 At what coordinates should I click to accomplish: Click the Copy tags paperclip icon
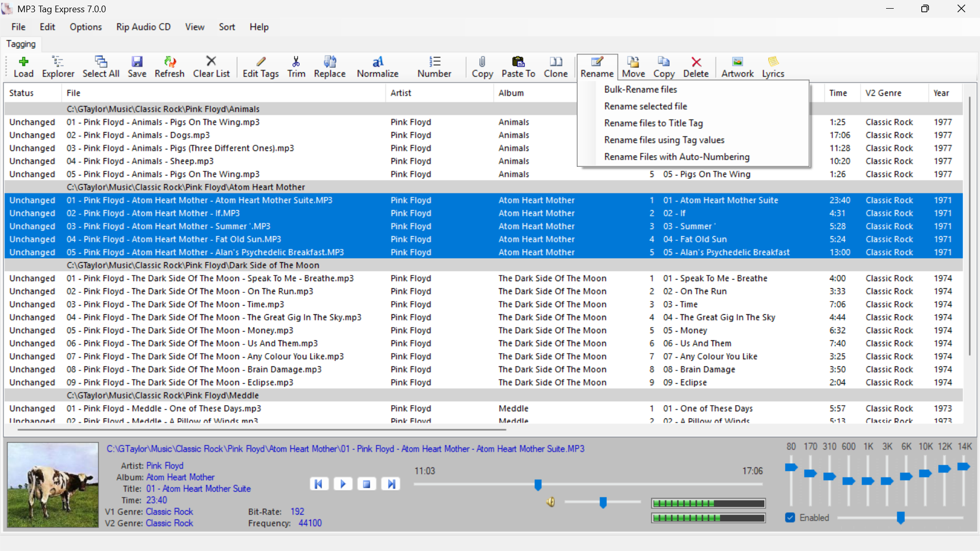(x=482, y=67)
